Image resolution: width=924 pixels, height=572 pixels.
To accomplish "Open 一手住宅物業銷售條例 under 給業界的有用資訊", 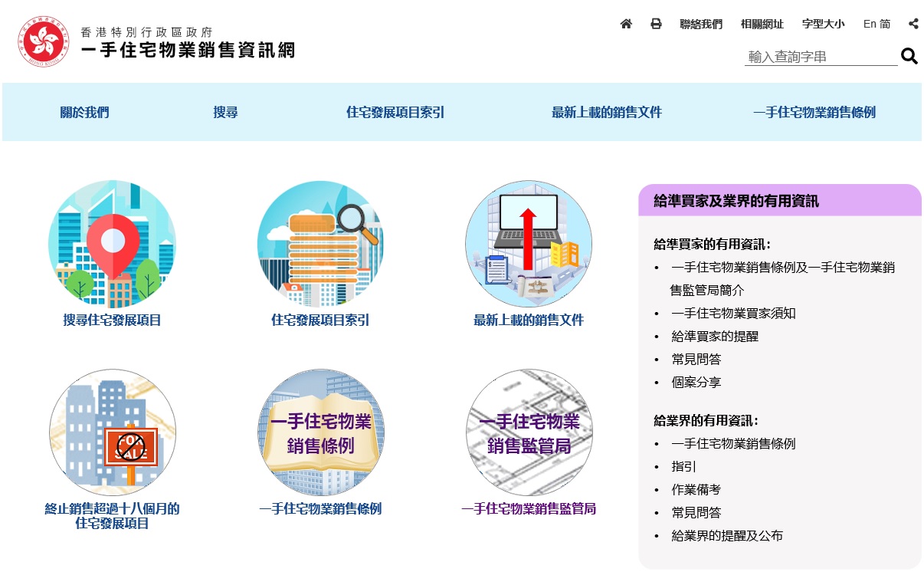I will [x=733, y=443].
